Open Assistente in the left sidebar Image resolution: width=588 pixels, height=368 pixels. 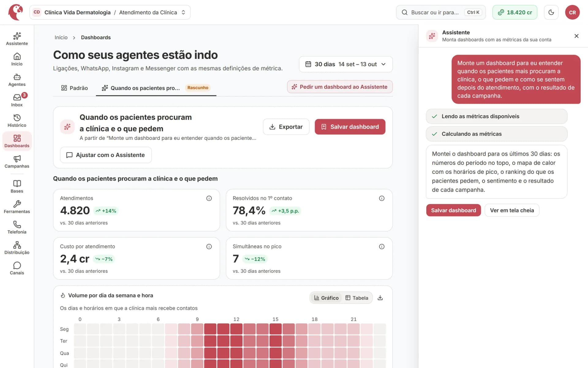point(17,39)
